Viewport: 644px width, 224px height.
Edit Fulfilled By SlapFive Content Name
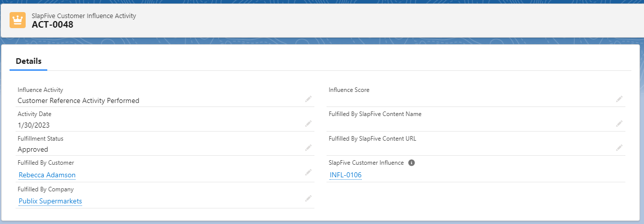coord(619,124)
